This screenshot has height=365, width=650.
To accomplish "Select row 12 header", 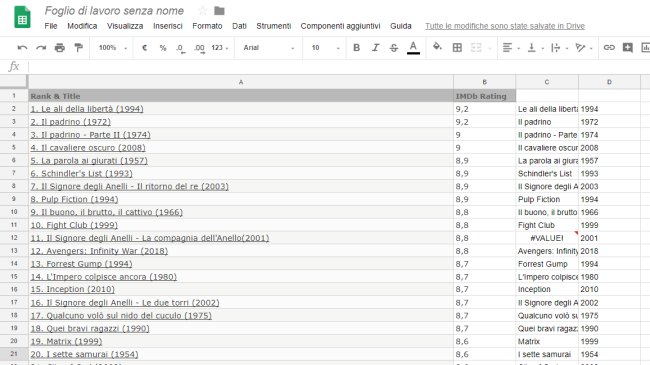I will 14,238.
